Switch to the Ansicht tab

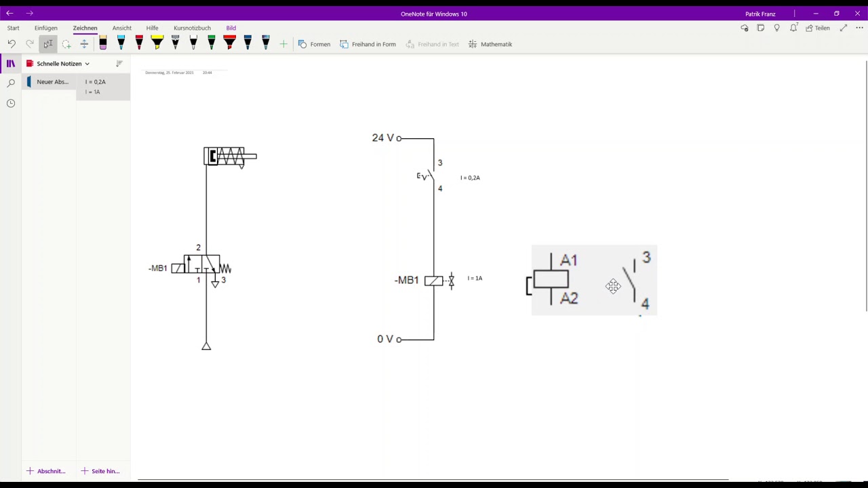click(x=122, y=28)
